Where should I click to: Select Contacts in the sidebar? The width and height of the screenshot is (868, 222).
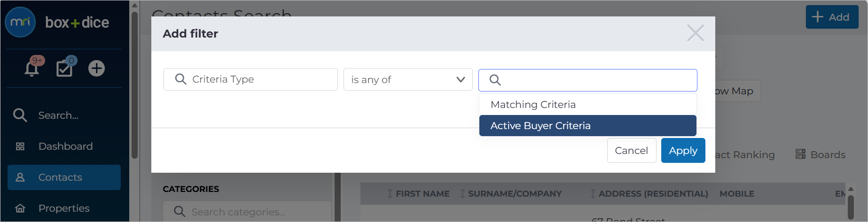[64, 177]
